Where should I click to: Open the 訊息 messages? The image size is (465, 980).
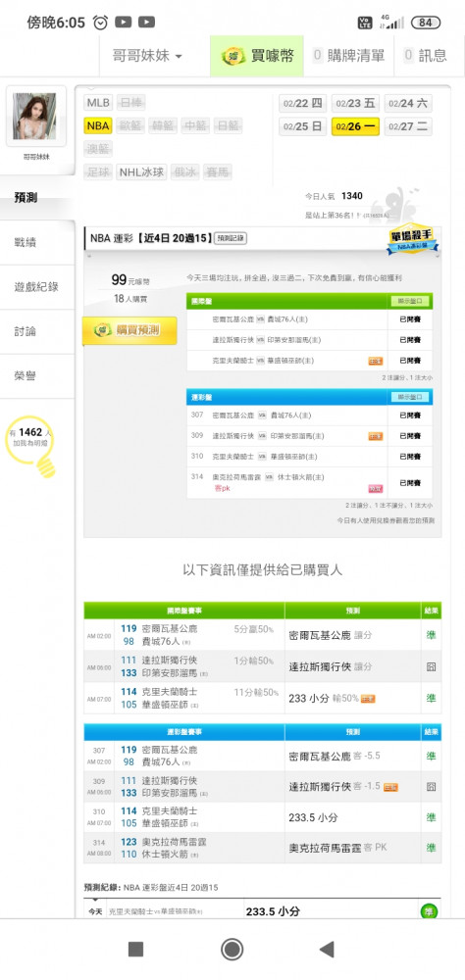click(x=426, y=56)
